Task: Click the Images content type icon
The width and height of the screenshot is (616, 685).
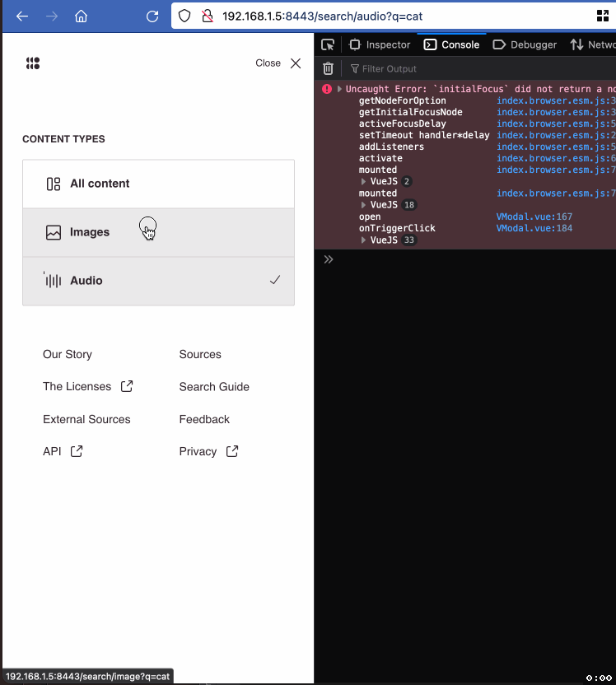Action: (54, 231)
